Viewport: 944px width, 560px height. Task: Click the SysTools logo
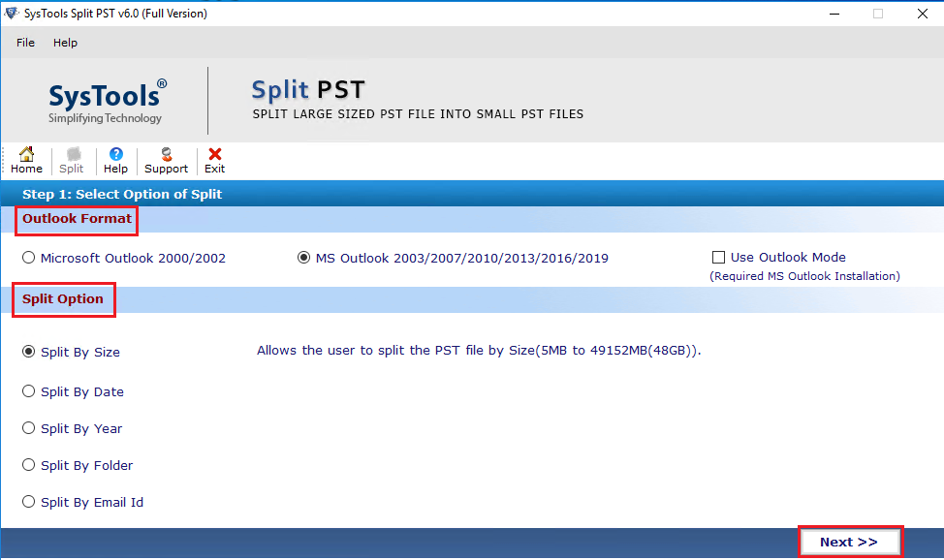(106, 98)
